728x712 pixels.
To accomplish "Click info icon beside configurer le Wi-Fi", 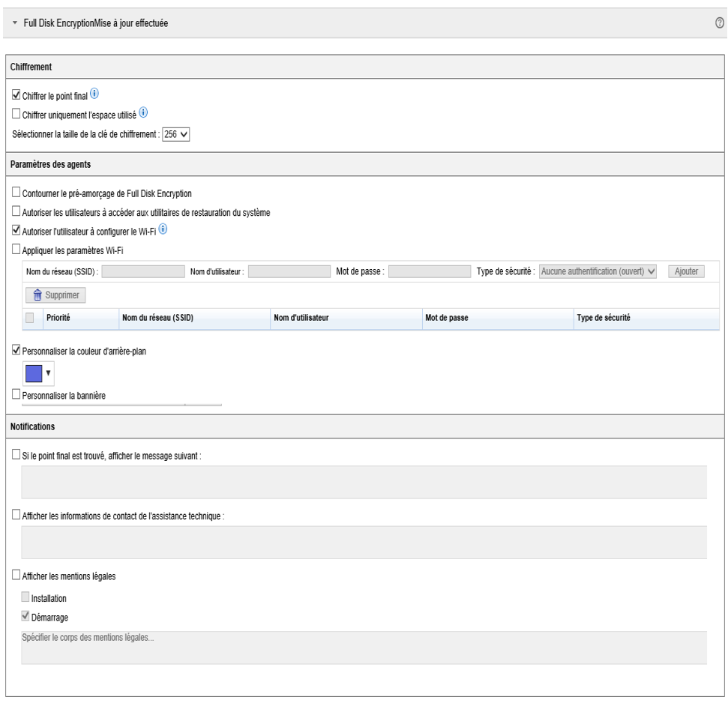I will tap(162, 230).
